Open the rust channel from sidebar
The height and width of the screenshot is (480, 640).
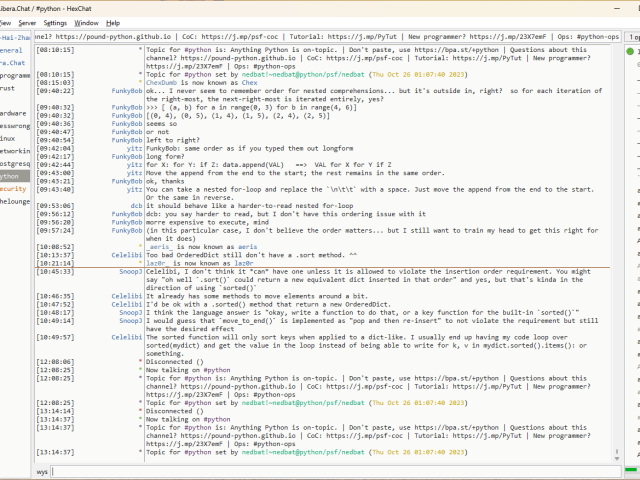coord(8,88)
